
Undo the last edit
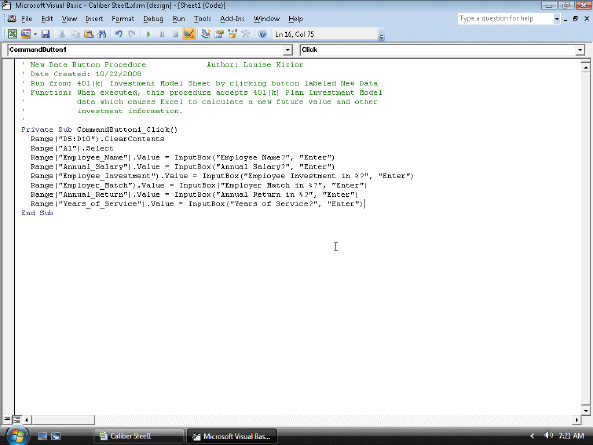(119, 34)
